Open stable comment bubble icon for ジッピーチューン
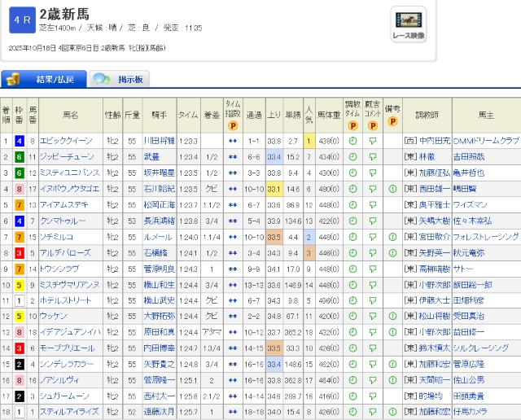521x420 pixels. (x=373, y=156)
